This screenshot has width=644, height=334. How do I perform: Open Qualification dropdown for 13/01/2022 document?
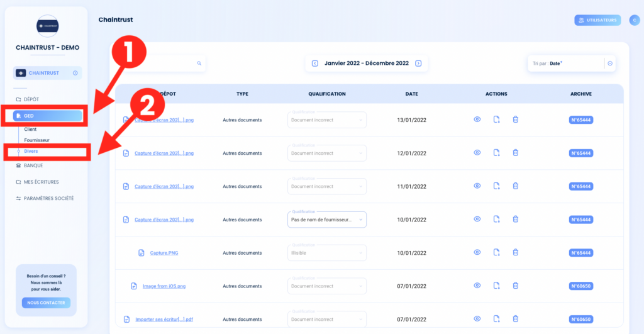point(327,120)
